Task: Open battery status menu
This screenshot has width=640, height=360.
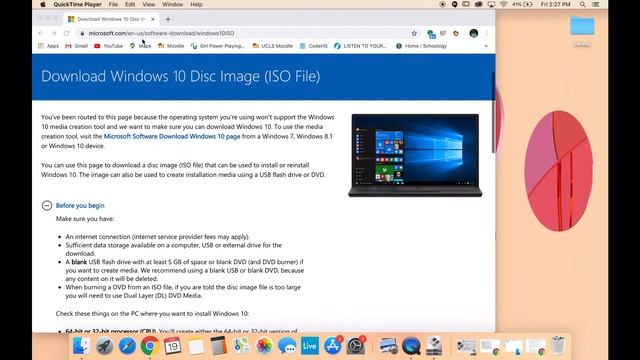Action: [x=523, y=4]
